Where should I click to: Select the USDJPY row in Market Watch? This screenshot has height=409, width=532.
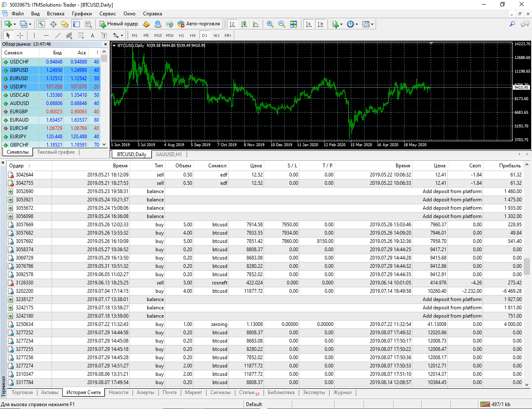click(51, 87)
